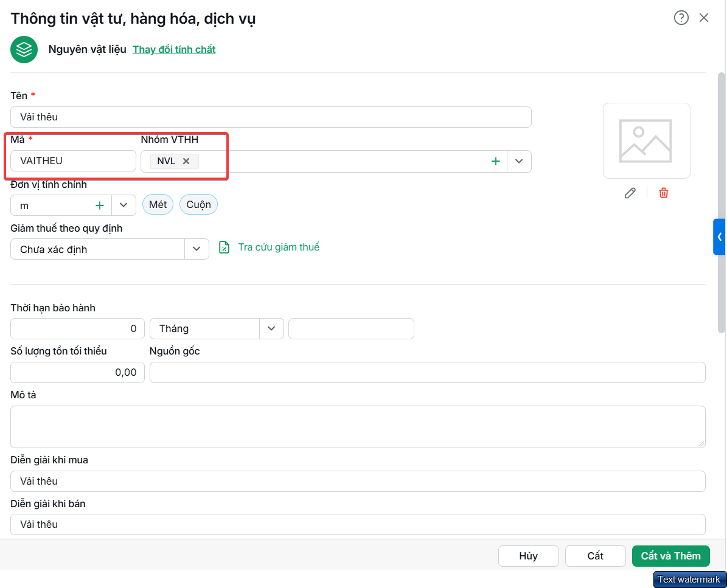The height and width of the screenshot is (588, 727).
Task: Open the help question mark icon
Action: click(x=681, y=18)
